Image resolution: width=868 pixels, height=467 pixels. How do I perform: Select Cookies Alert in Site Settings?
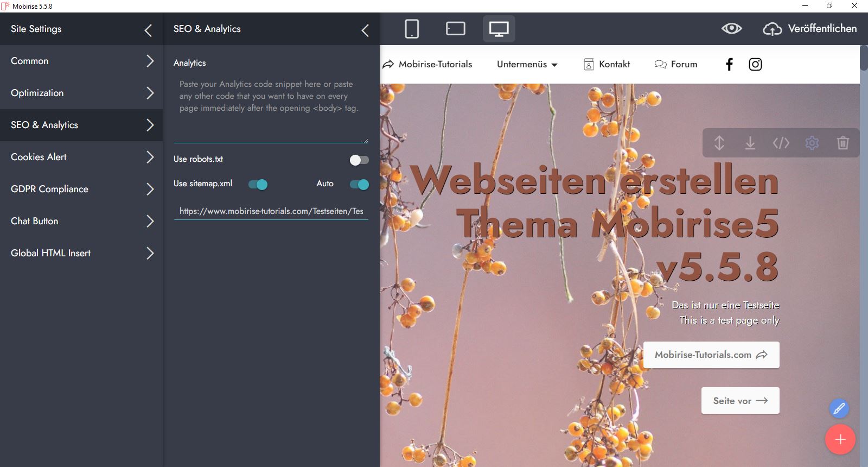81,157
